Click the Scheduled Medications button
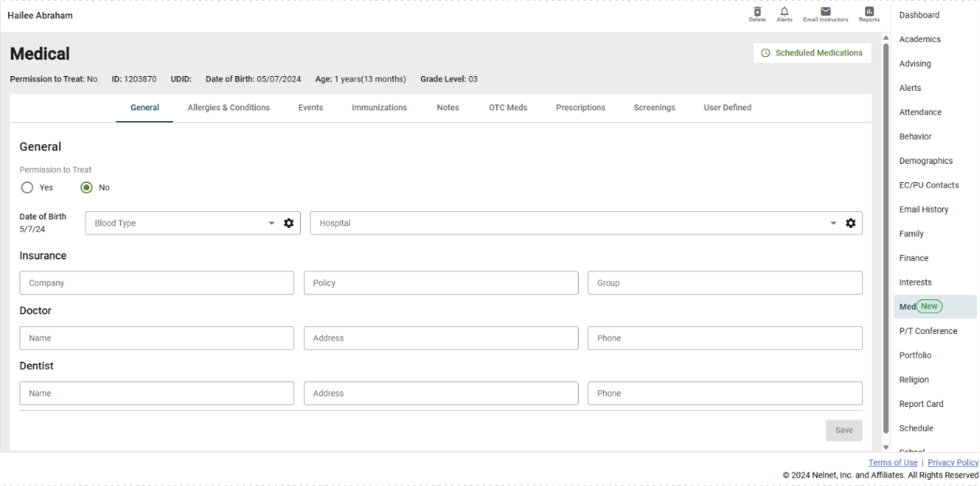The image size is (980, 486). tap(812, 53)
